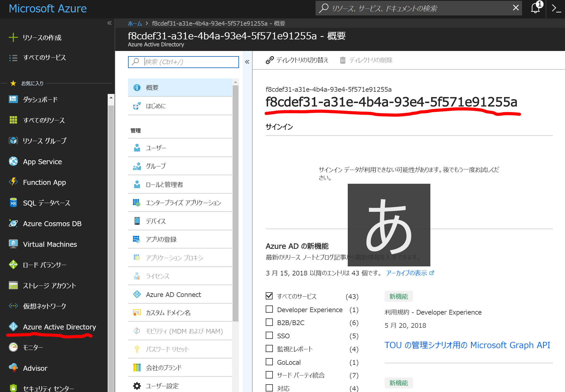Open Function App from the sidebar
This screenshot has height=392, width=565.
(x=44, y=182)
